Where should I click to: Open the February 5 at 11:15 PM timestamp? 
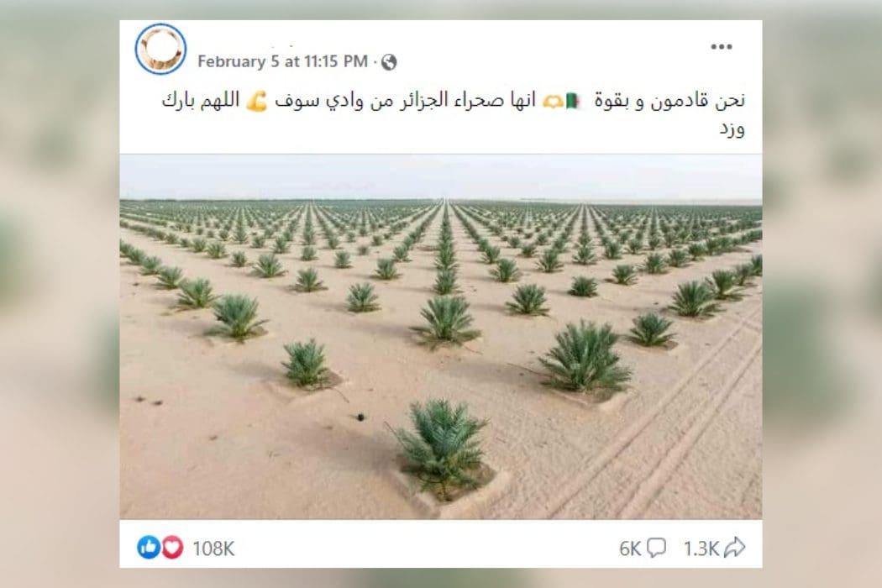pyautogui.click(x=282, y=61)
